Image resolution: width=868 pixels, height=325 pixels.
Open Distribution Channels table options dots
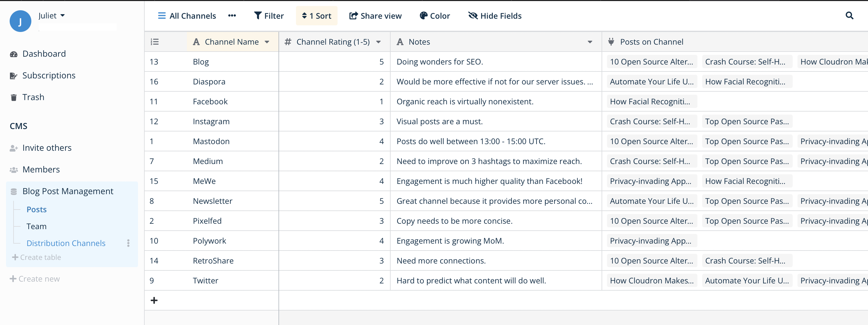click(x=128, y=243)
